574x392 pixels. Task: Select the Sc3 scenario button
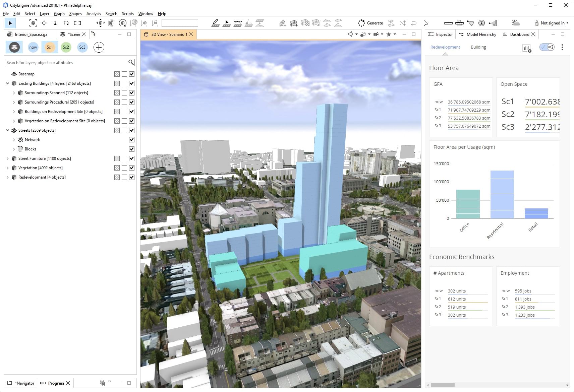82,47
